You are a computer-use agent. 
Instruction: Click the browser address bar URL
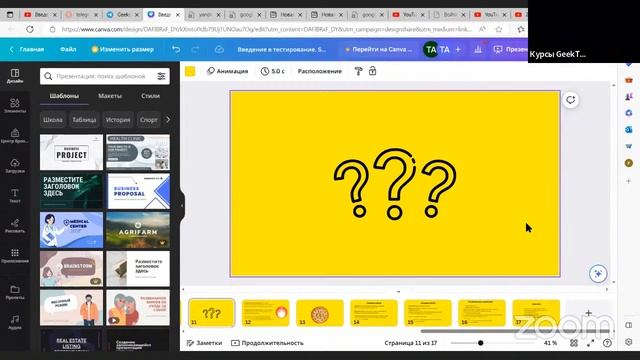click(266, 29)
